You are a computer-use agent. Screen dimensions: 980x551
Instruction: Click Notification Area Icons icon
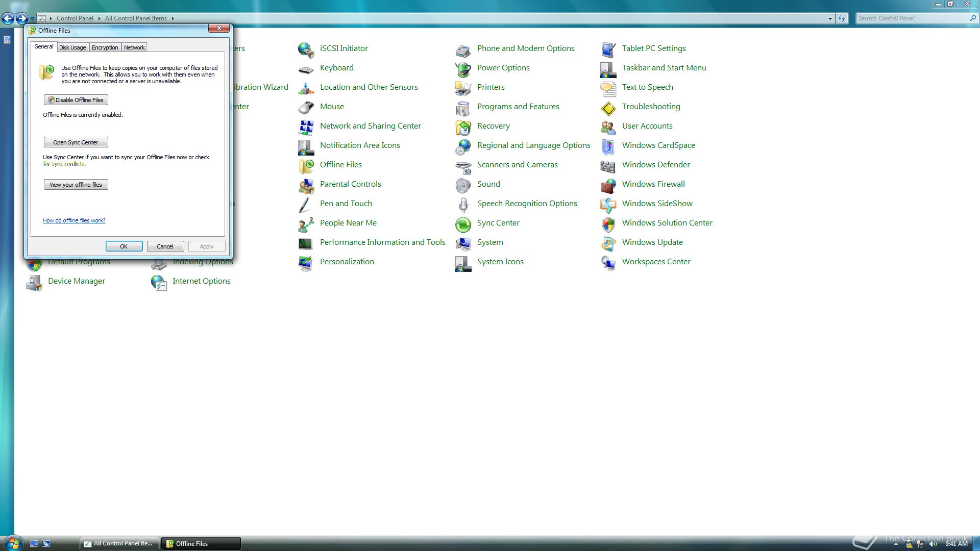(306, 146)
